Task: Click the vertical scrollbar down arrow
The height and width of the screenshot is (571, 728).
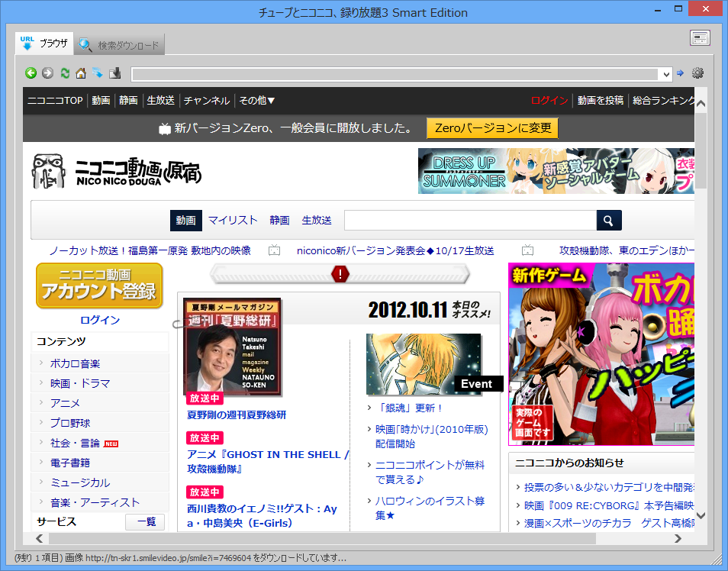Action: 701,515
